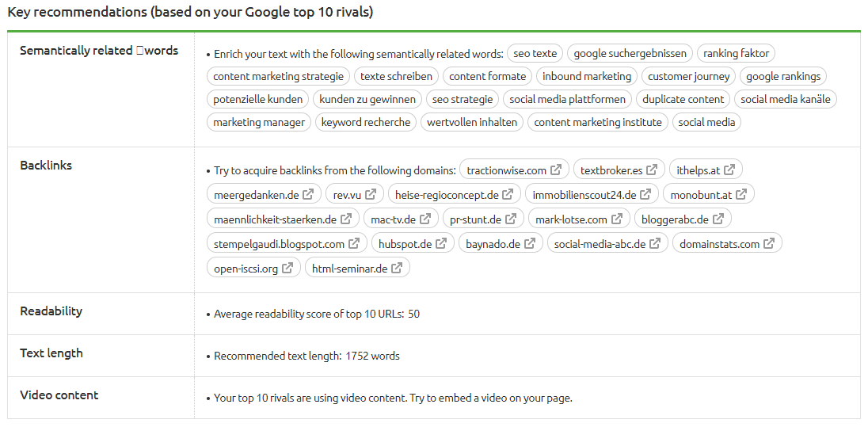The image size is (868, 427).
Task: Open external link icon for rev.vu
Action: pos(371,195)
